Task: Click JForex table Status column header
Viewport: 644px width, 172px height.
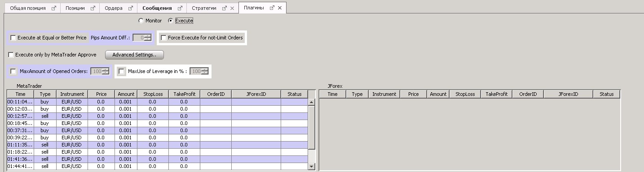Action: point(606,94)
